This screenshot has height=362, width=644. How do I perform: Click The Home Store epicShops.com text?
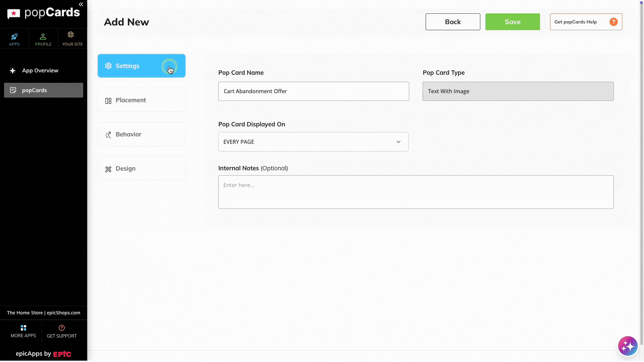click(x=44, y=313)
